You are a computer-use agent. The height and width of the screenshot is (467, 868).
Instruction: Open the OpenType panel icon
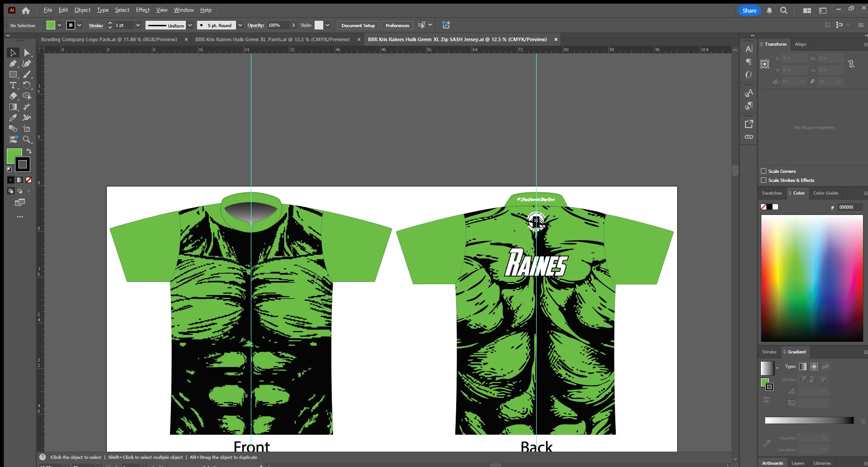(749, 75)
